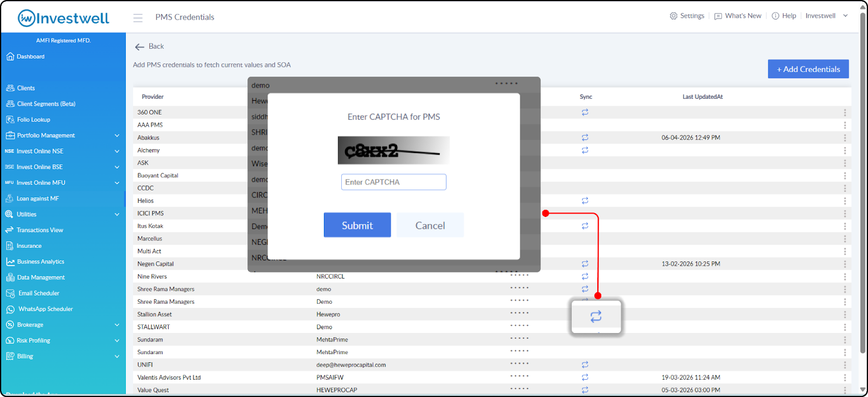Sync the 360 ONE row

pos(585,112)
